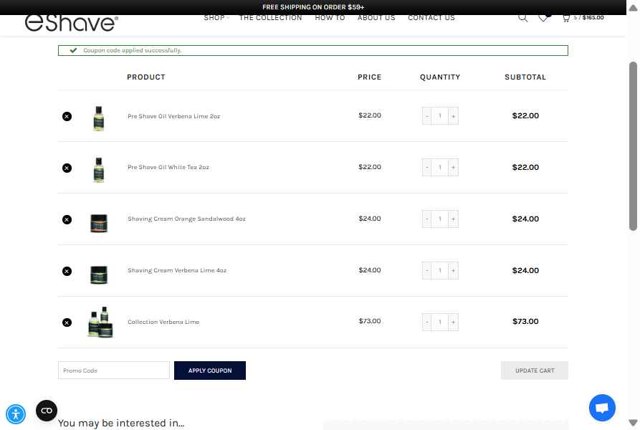Screen dimensions: 640x430
Task: Open Shaving Cream Orange Sandalwood 4oz link
Action: 187,219
